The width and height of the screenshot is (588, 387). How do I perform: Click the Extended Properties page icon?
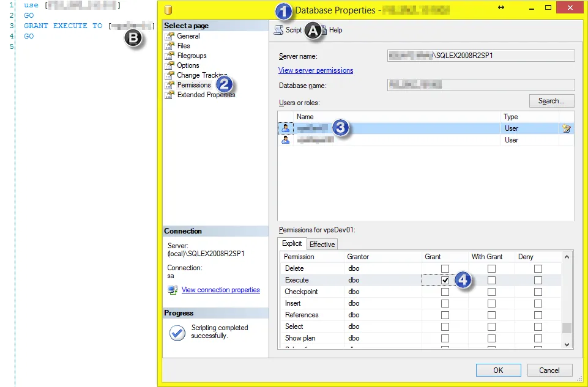pos(170,94)
